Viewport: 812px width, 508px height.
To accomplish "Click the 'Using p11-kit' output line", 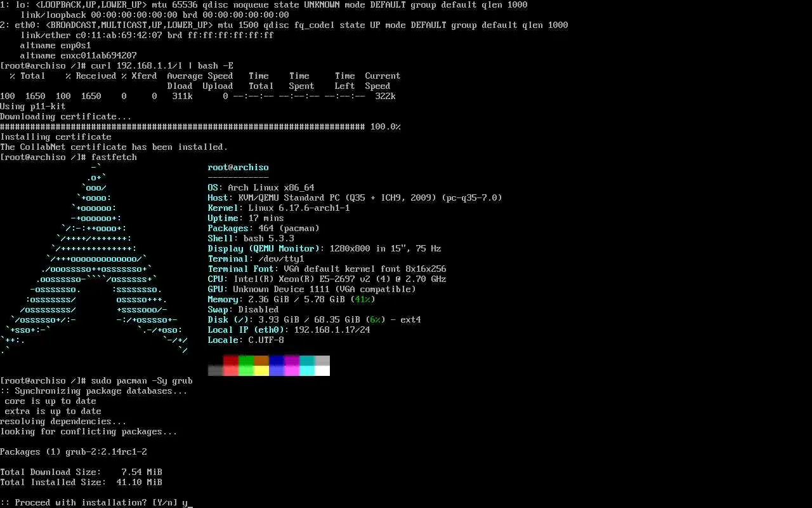I will coord(33,107).
